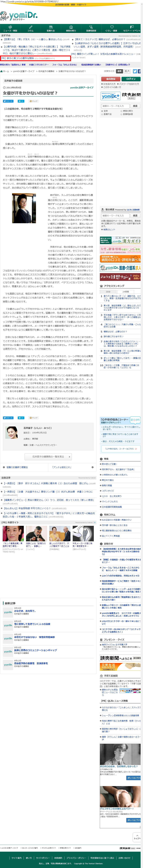The height and width of the screenshot is (868, 143).
Task: Open the ニュース・解説 navigation menu
Action: 10,28
